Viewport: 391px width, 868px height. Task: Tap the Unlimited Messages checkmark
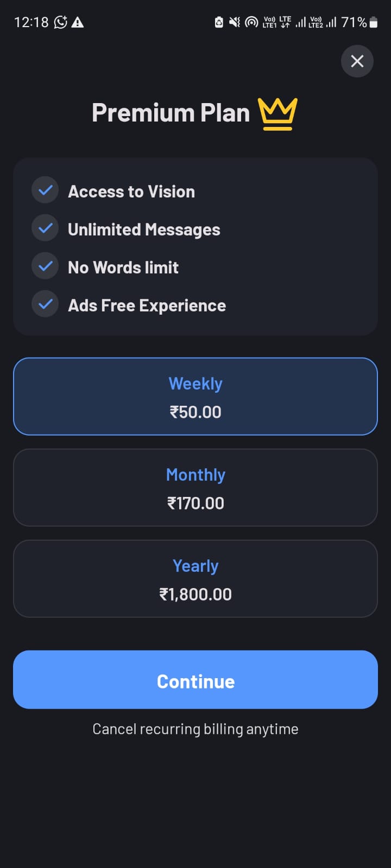pyautogui.click(x=45, y=228)
